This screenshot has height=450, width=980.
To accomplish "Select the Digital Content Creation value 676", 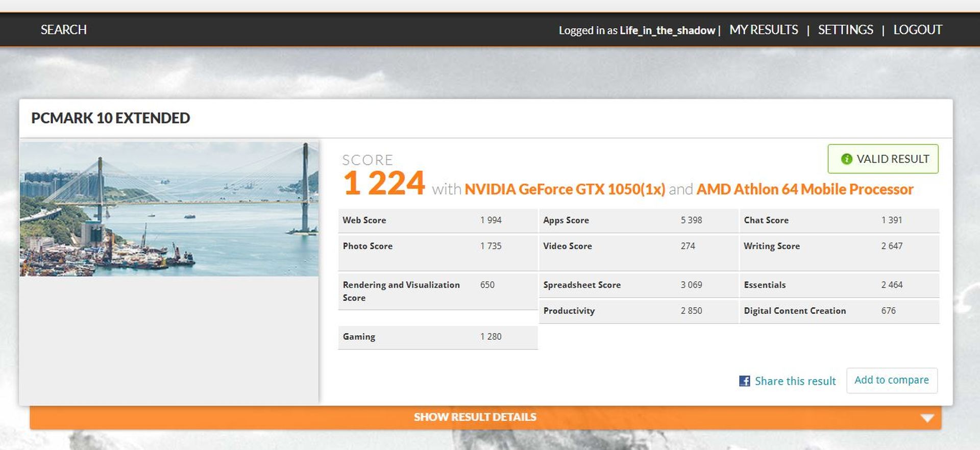I will pyautogui.click(x=889, y=311).
